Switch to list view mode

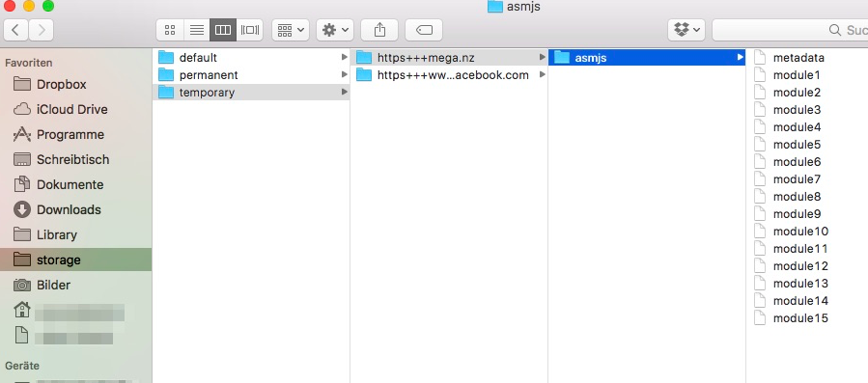pos(197,30)
